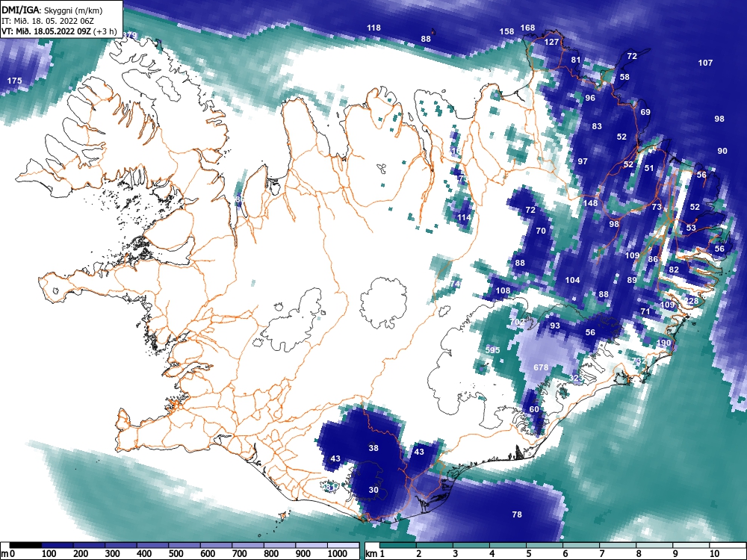Click the visibility value 78
Image resolution: width=747 pixels, height=560 pixels.
click(x=517, y=514)
